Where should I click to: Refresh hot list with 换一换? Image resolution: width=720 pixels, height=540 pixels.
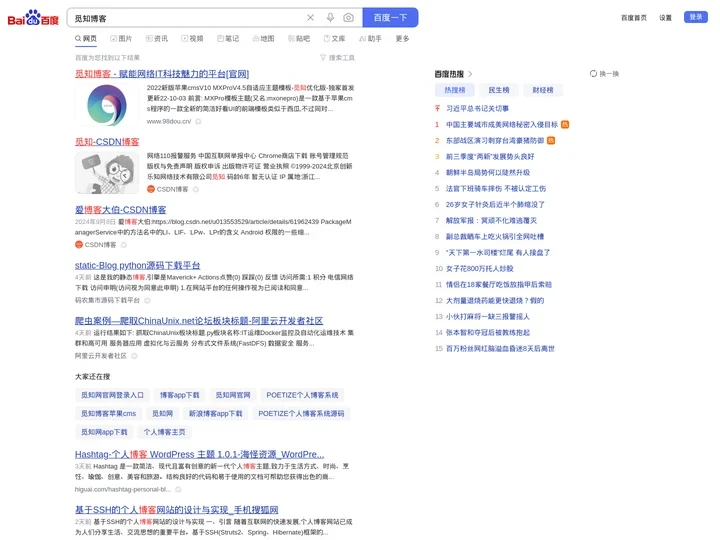click(604, 73)
